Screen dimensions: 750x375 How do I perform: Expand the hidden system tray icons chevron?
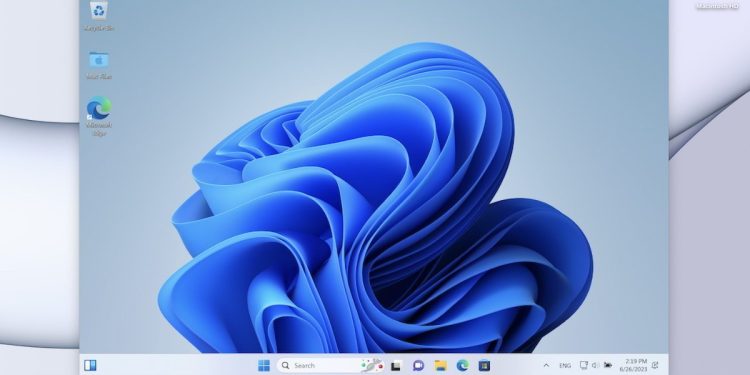[x=546, y=365]
